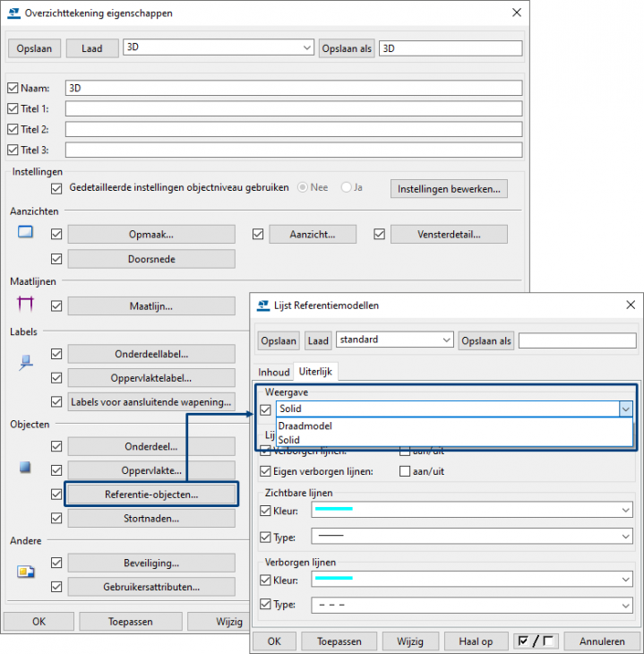Open the Aanzicht settings
The width and height of the screenshot is (644, 654).
(313, 234)
